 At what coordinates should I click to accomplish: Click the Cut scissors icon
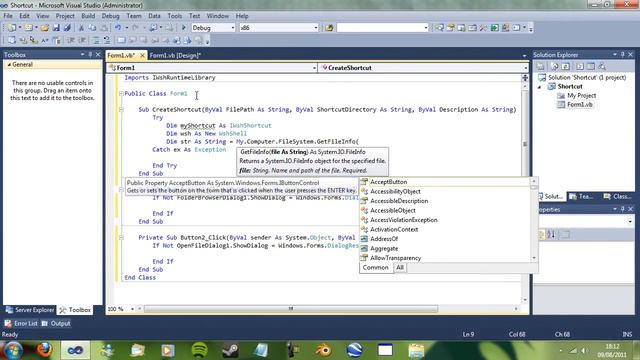point(81,28)
